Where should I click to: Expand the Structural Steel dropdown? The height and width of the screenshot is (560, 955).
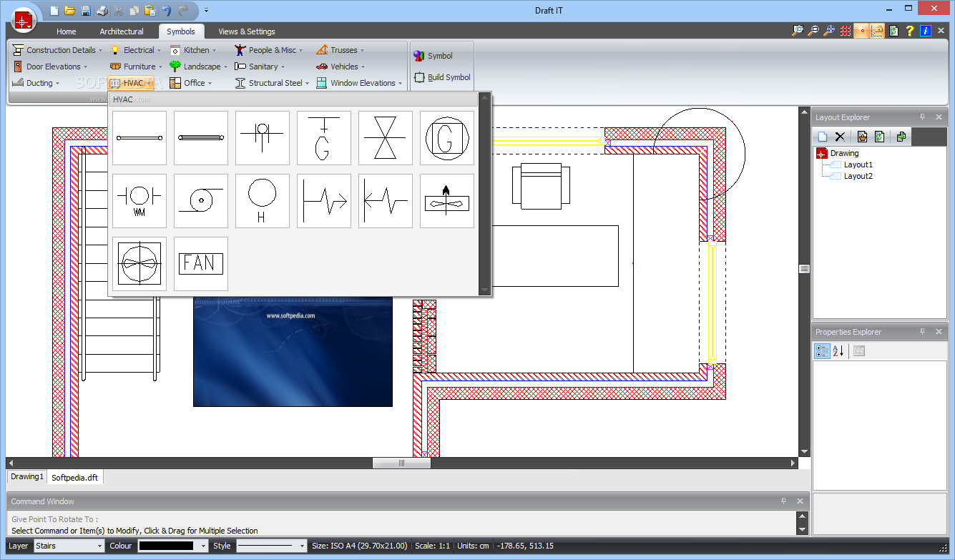(272, 83)
